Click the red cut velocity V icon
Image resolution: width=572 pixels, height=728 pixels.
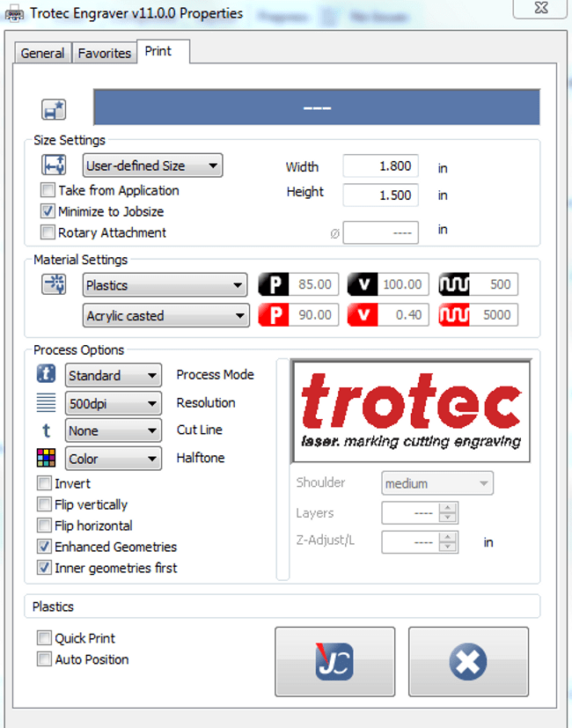tap(363, 315)
